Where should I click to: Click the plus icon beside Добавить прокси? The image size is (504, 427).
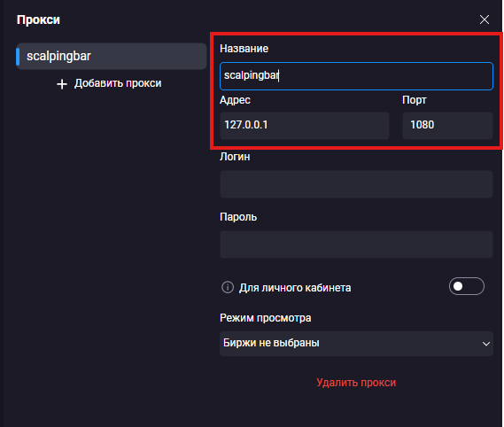tap(62, 84)
